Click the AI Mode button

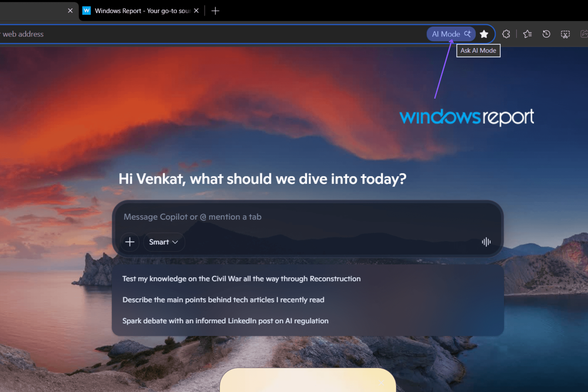(451, 34)
